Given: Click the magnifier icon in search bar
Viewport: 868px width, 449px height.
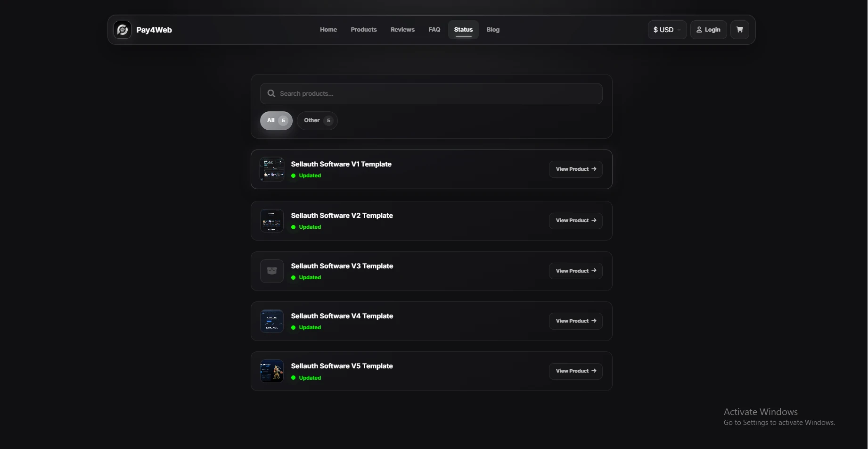Looking at the screenshot, I should [x=271, y=93].
